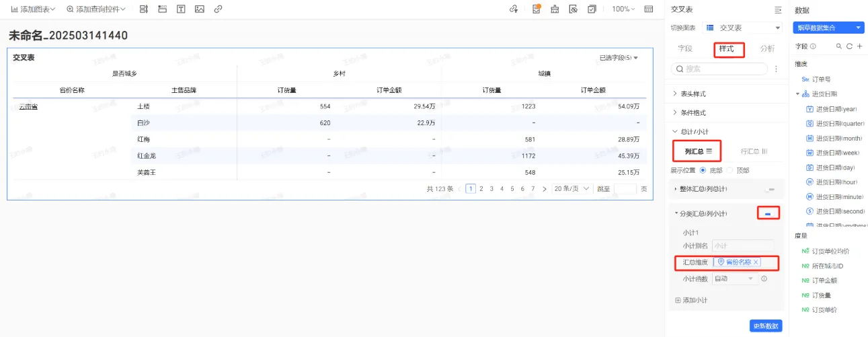Click the notification clipboard icon with orange dot

tap(537, 9)
